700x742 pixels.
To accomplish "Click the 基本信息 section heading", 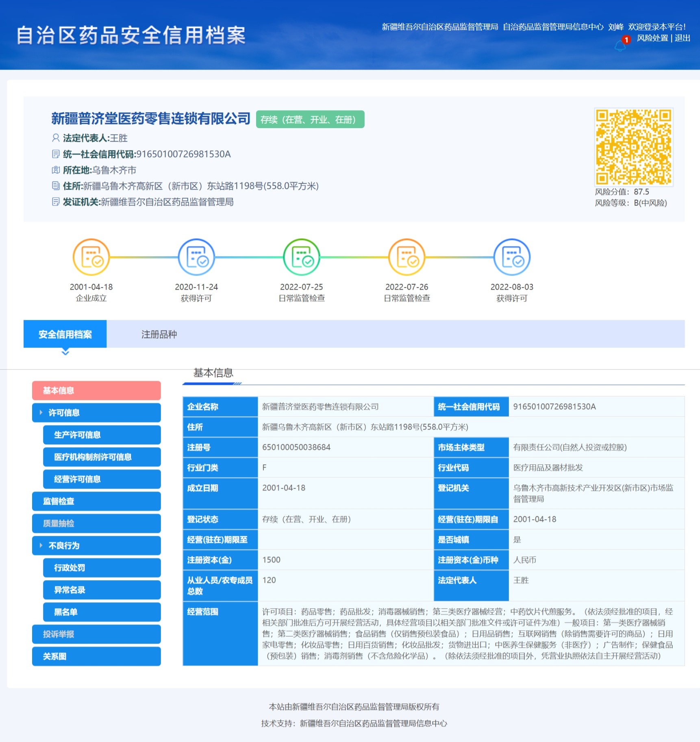I will [213, 372].
